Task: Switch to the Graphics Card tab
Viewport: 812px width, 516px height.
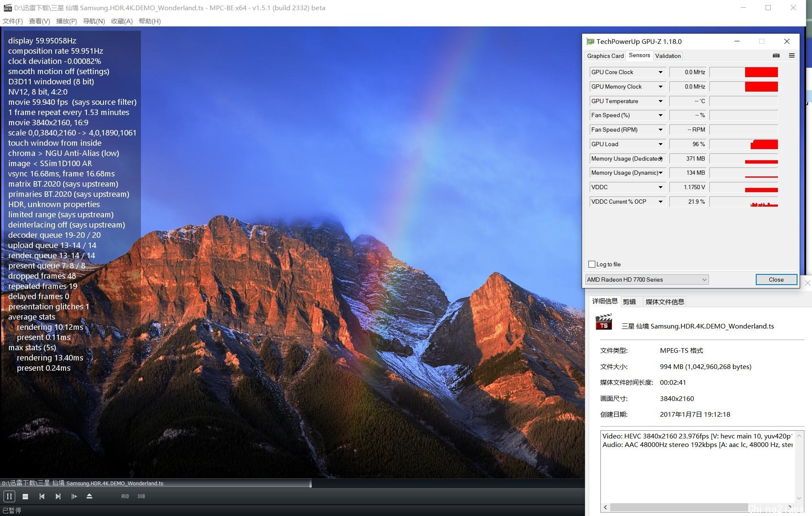Action: pyautogui.click(x=605, y=56)
